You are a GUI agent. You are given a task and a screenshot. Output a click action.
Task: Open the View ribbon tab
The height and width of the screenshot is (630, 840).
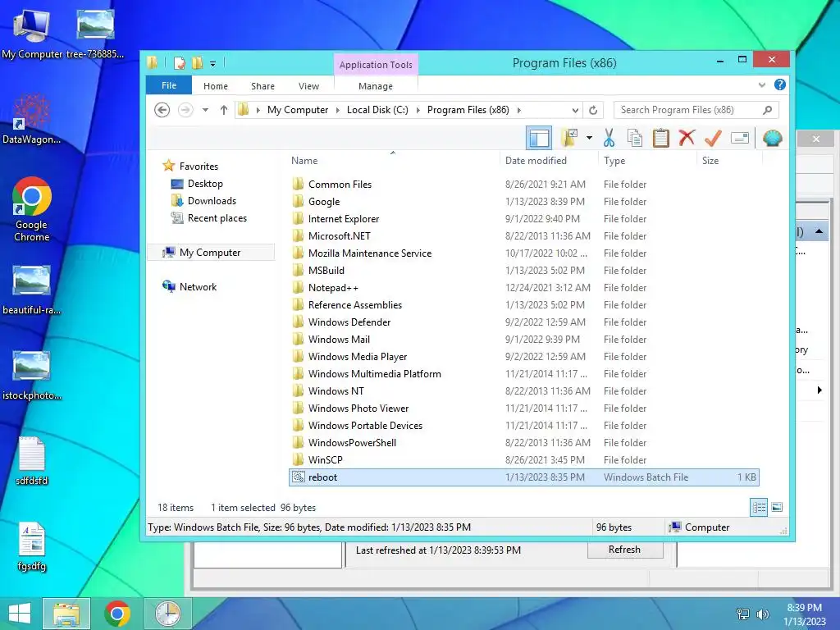point(308,86)
